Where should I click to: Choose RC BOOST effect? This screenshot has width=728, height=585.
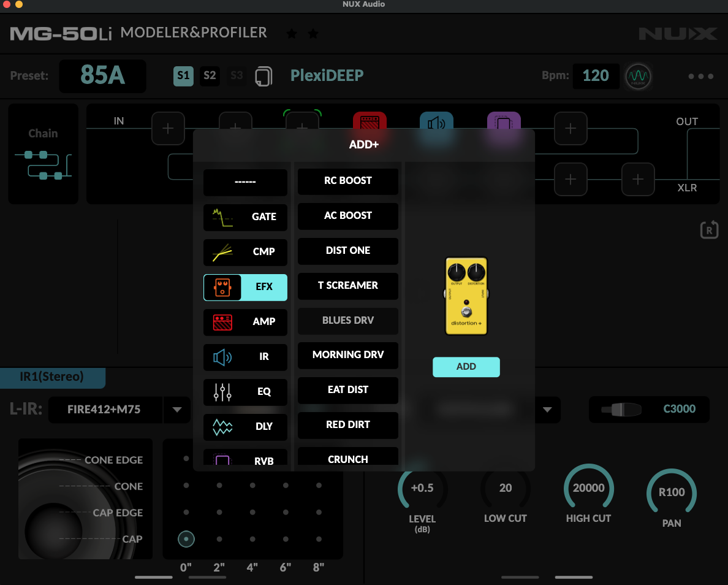coord(347,181)
